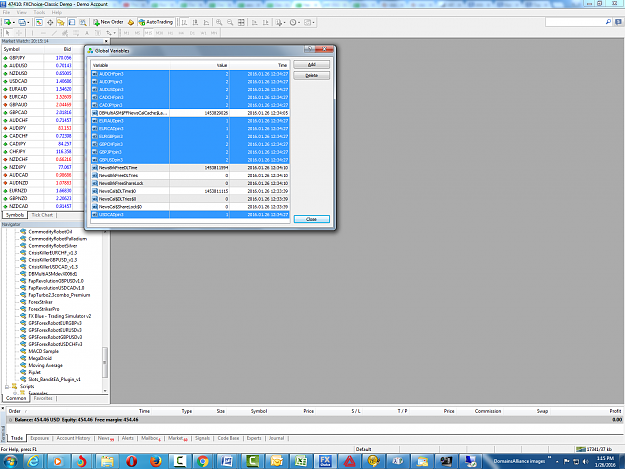The height and width of the screenshot is (469, 625).
Task: Open the Strategy Tester magnifier icon
Action: (83, 22)
